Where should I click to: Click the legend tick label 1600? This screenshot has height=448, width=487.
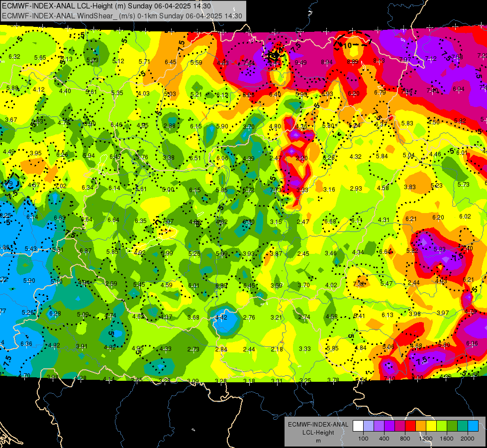(447, 439)
